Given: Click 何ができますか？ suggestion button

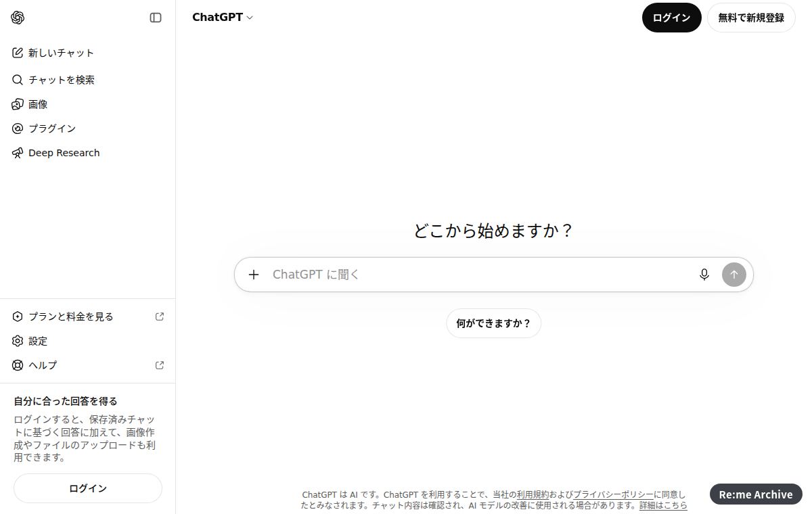Looking at the screenshot, I should point(493,323).
